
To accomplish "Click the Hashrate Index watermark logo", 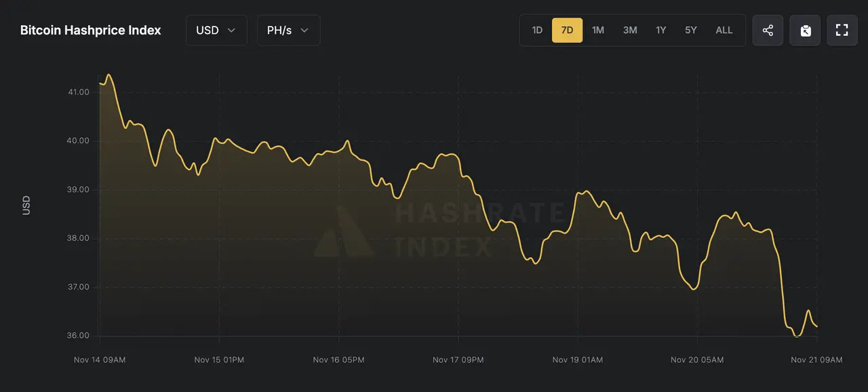I will [x=344, y=232].
